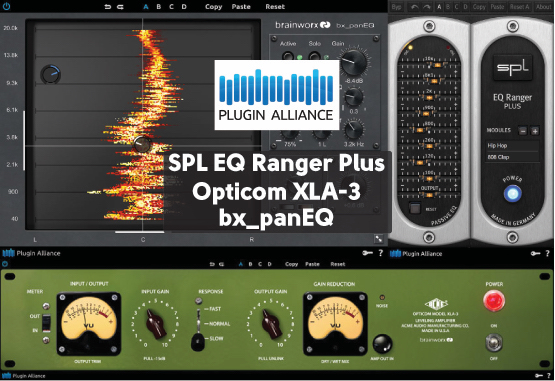
Task: Click the Input Gain knob on Opticom
Action: point(155,323)
